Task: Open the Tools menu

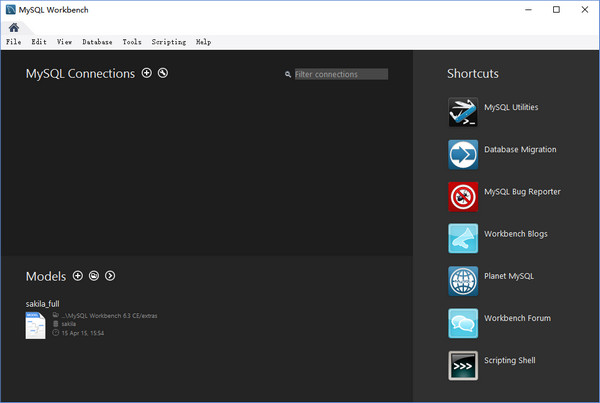Action: [x=132, y=43]
